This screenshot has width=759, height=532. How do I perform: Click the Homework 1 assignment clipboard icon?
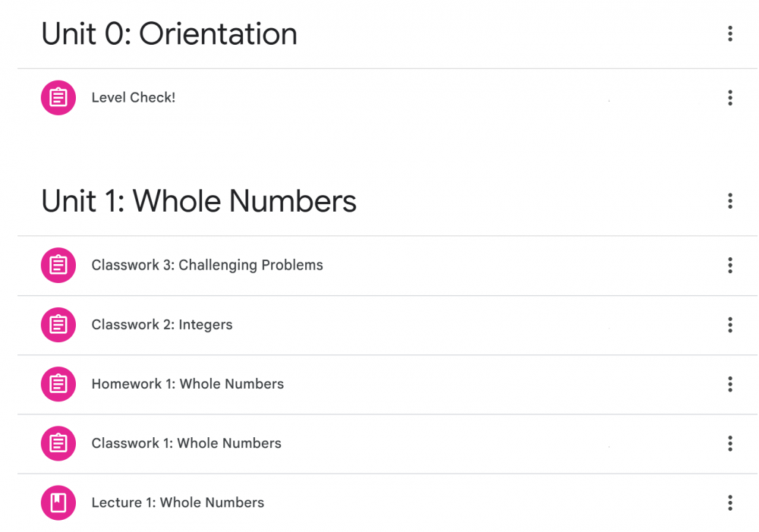(58, 384)
